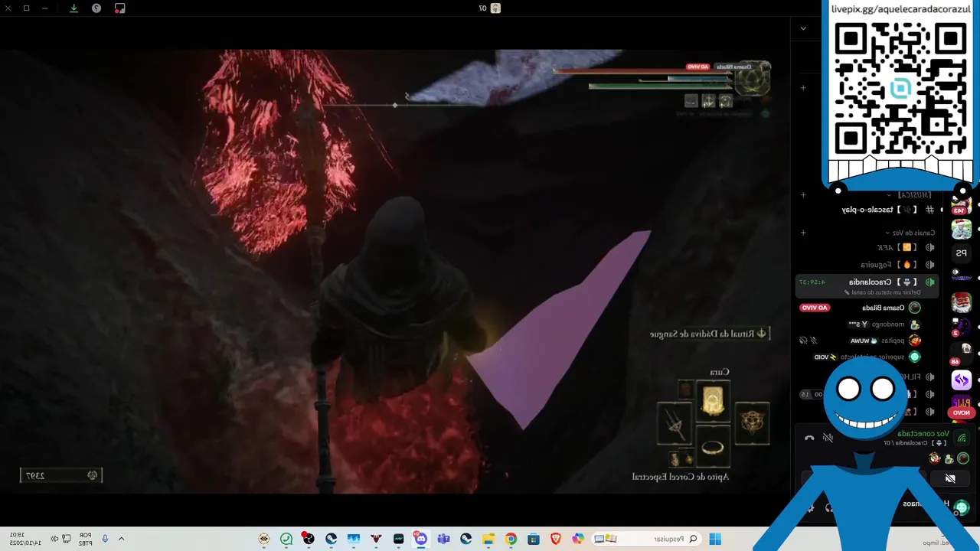Click Voz conectada connection status text
This screenshot has width=980, height=551.
coord(923,434)
